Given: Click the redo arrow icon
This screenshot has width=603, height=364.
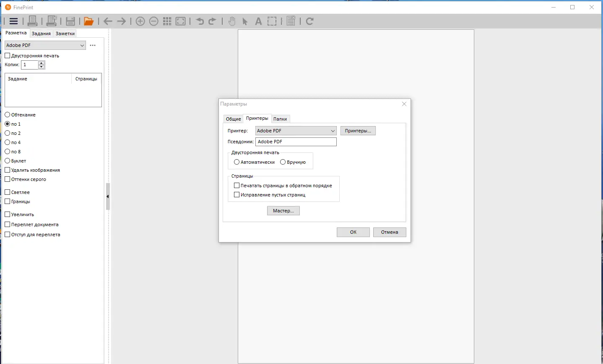Looking at the screenshot, I should (x=213, y=21).
